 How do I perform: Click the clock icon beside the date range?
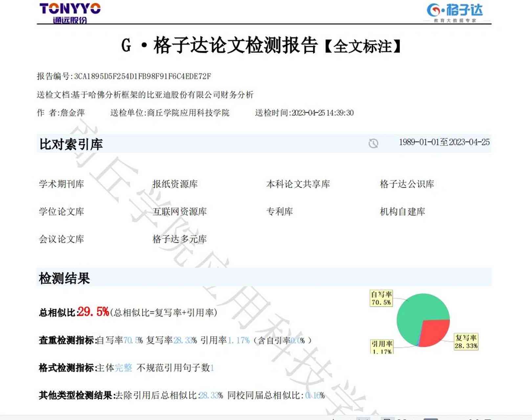[373, 143]
